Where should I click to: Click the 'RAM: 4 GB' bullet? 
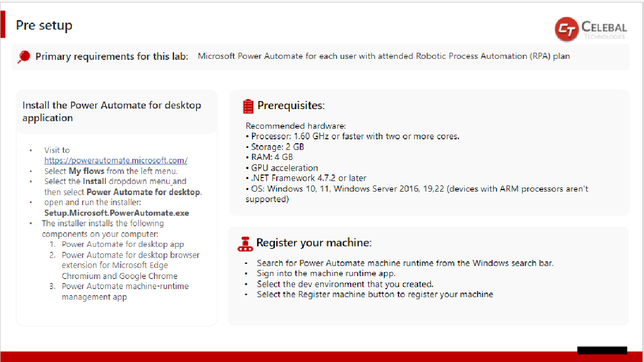tap(269, 157)
